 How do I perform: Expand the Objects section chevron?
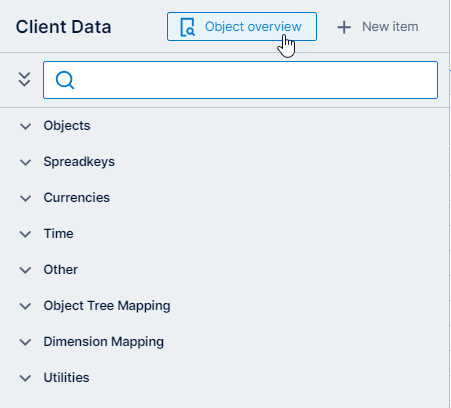coord(25,126)
